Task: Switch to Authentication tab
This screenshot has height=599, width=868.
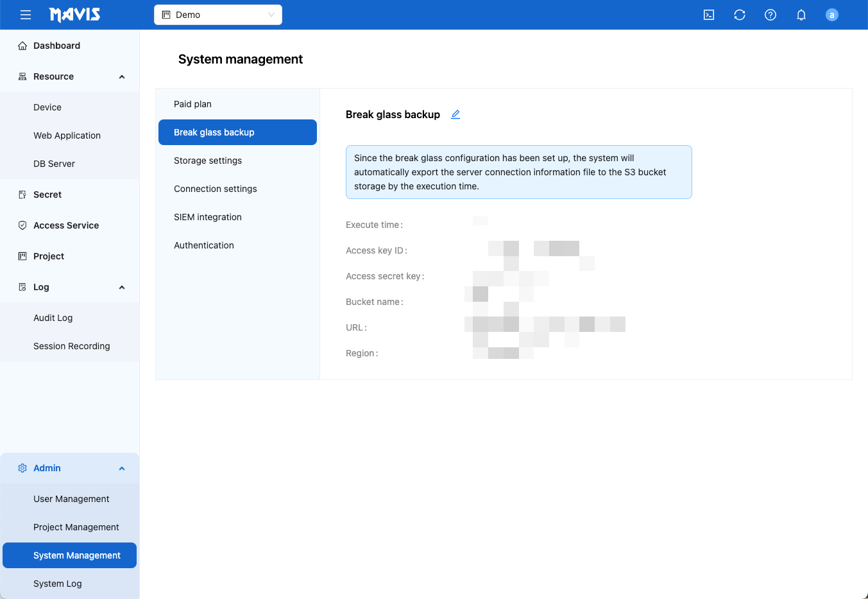Action: pyautogui.click(x=237, y=245)
